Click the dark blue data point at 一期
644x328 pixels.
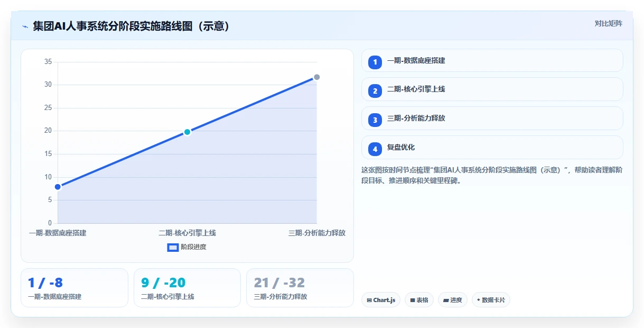(58, 187)
